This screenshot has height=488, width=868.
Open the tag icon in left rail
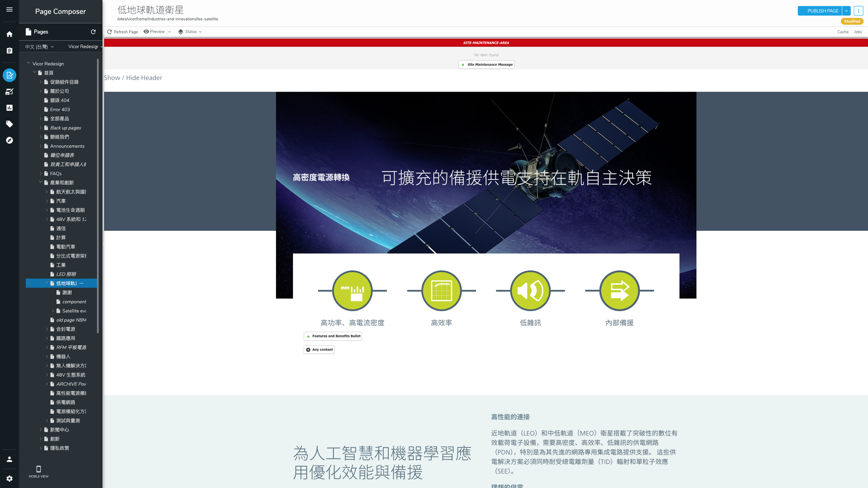[9, 124]
